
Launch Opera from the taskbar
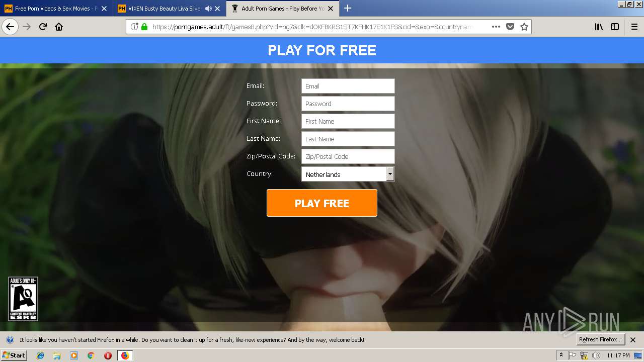click(108, 355)
